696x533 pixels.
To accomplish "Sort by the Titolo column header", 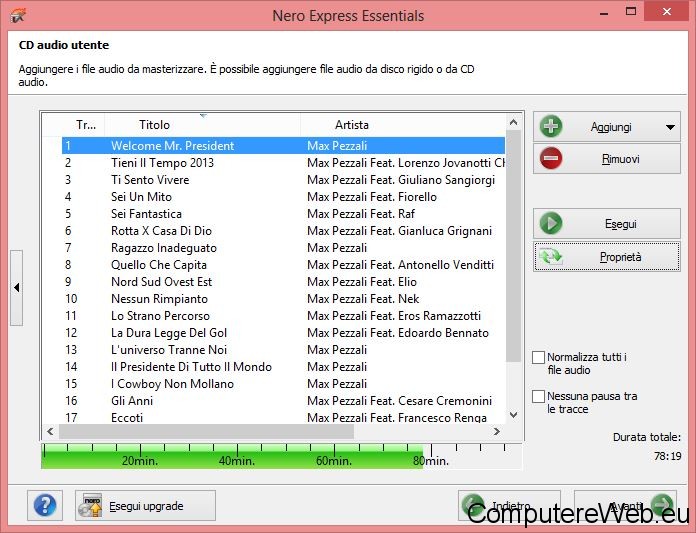I will click(x=203, y=125).
